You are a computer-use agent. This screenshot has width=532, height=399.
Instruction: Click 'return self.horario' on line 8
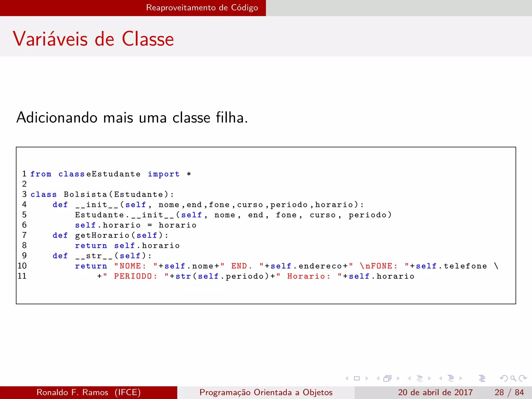[x=127, y=245]
